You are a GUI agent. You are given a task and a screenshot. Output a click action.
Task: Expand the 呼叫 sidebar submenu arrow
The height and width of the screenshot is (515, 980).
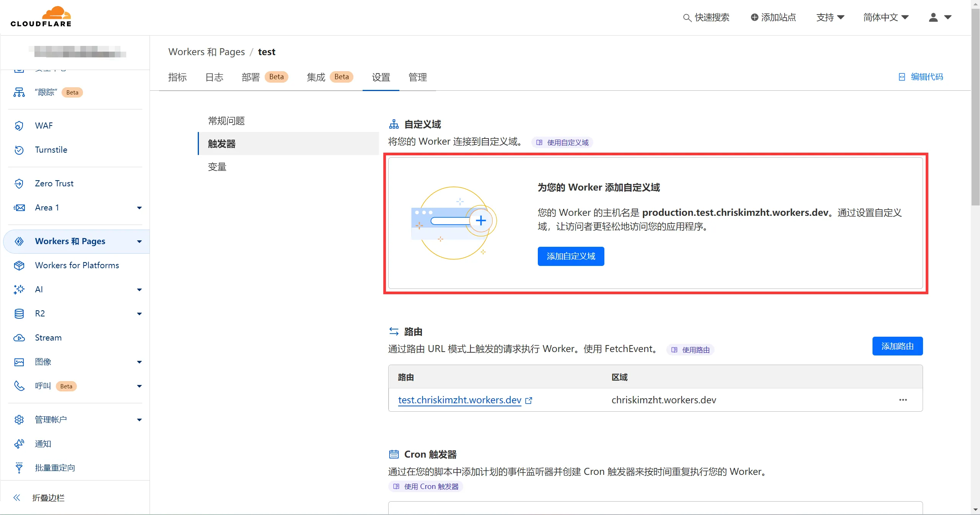pyautogui.click(x=139, y=386)
